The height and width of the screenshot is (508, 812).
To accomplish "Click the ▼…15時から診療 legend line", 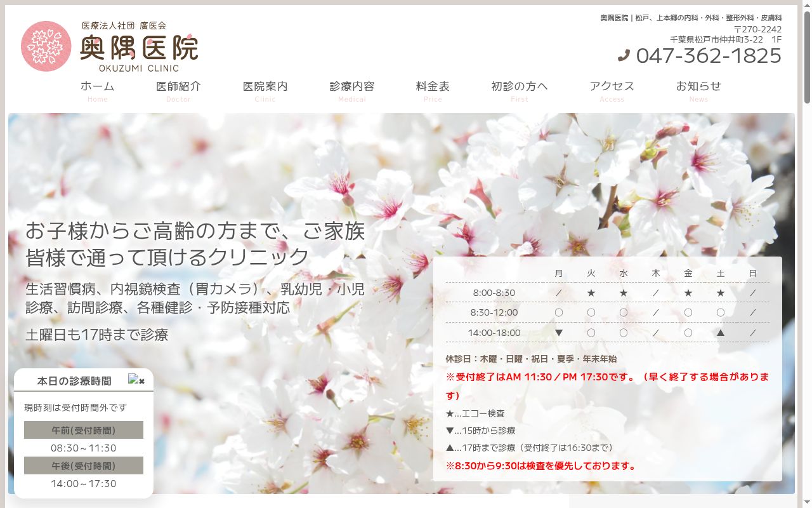I will pyautogui.click(x=481, y=431).
